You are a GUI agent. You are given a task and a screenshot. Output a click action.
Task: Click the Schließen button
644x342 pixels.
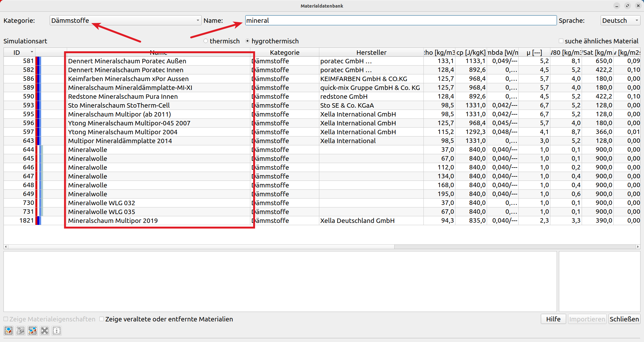coord(624,319)
